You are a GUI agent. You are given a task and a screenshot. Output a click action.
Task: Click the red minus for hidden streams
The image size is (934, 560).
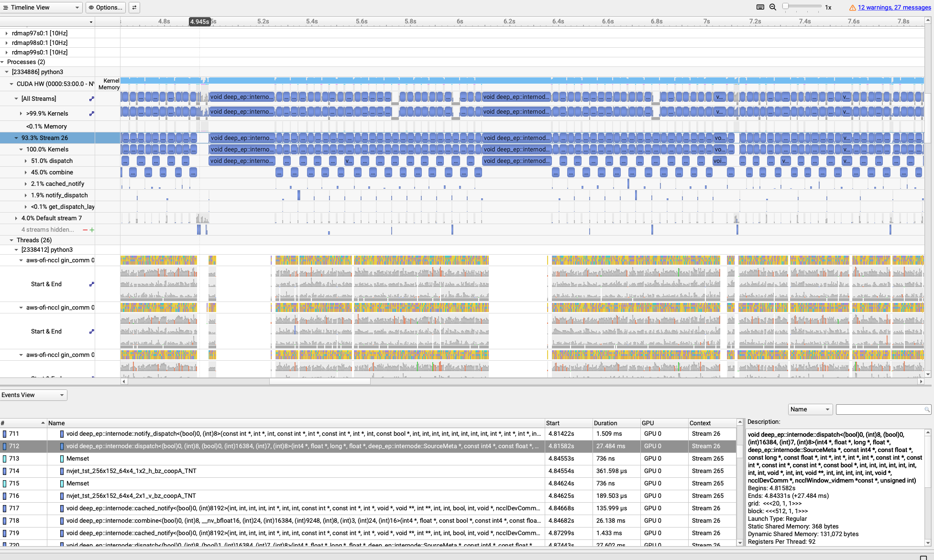[85, 230]
